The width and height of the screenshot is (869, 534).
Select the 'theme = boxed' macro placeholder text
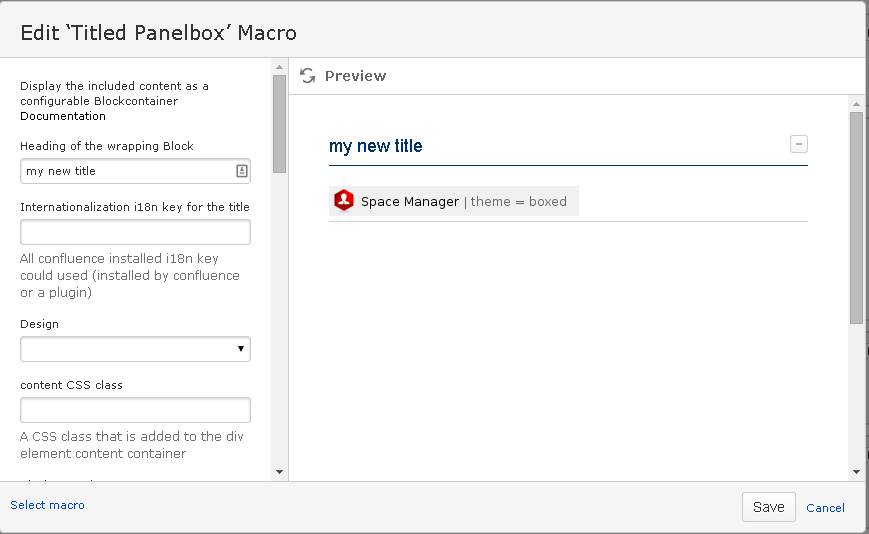[x=518, y=201]
